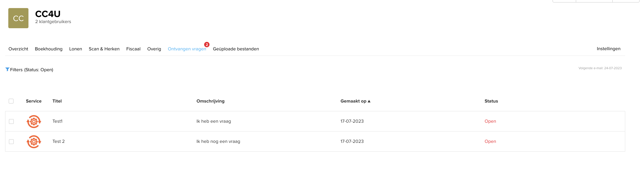Check the checkbox for the Test 2 row
Image resolution: width=644 pixels, height=176 pixels.
click(x=11, y=142)
